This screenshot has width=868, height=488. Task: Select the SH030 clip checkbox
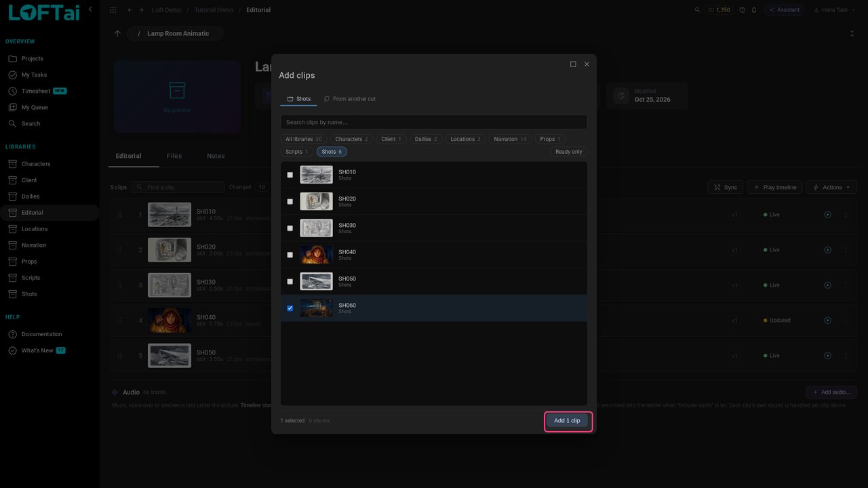[290, 228]
